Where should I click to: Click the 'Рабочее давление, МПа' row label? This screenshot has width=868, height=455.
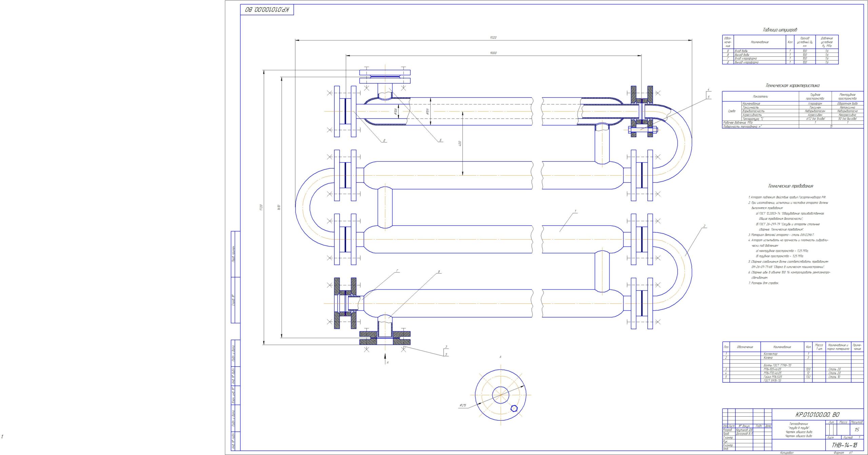point(738,123)
